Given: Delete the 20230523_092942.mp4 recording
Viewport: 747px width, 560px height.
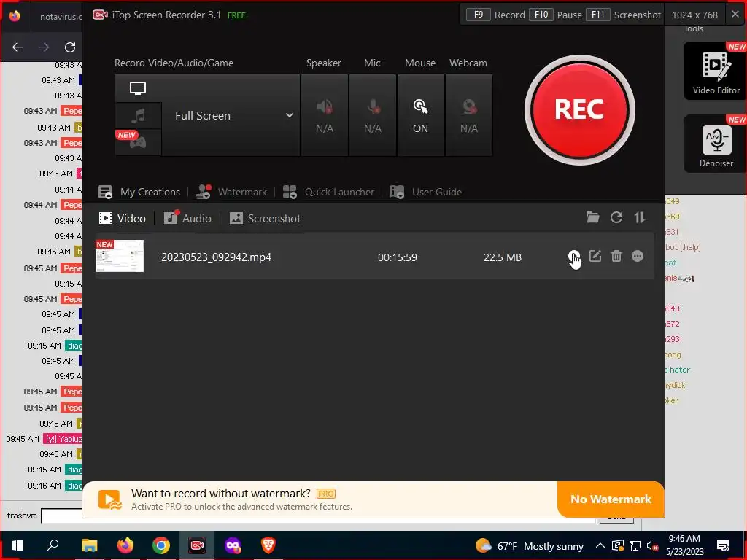Looking at the screenshot, I should [x=616, y=256].
